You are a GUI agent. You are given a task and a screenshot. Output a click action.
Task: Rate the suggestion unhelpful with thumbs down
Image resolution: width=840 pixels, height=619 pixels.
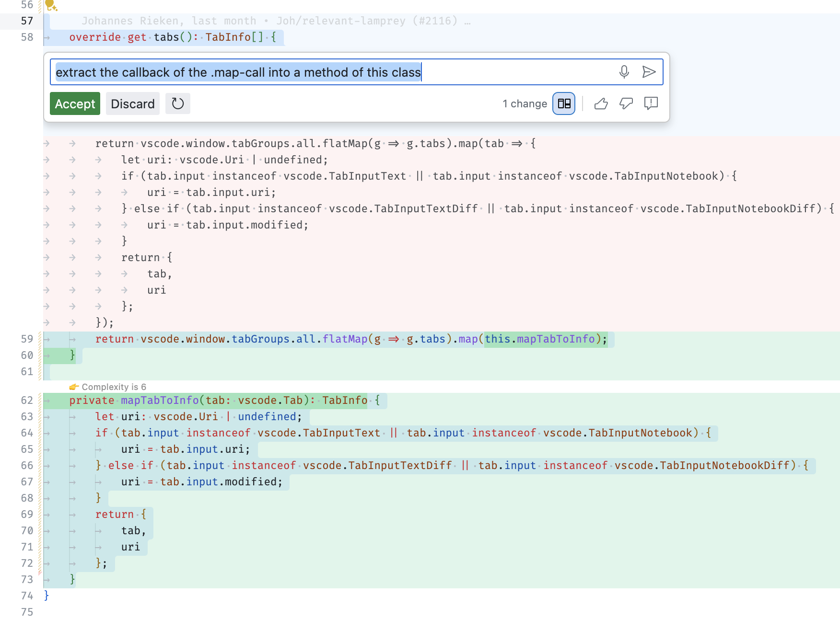[626, 103]
